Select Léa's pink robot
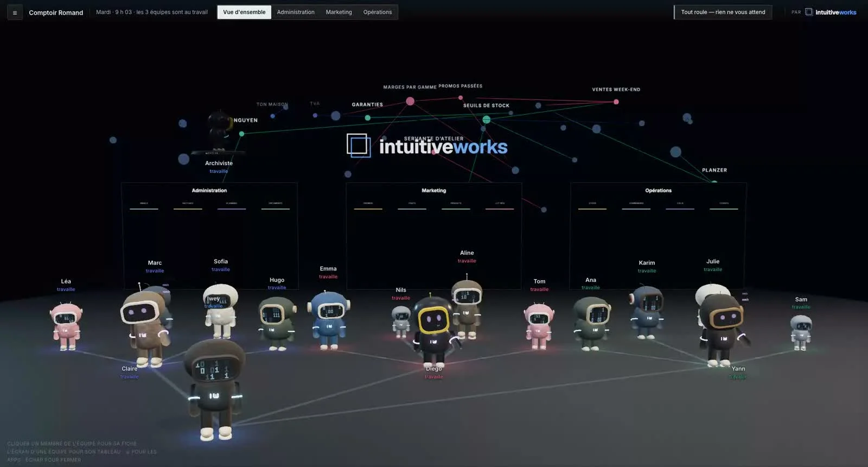Viewport: 868px width, 467px height. tap(66, 326)
